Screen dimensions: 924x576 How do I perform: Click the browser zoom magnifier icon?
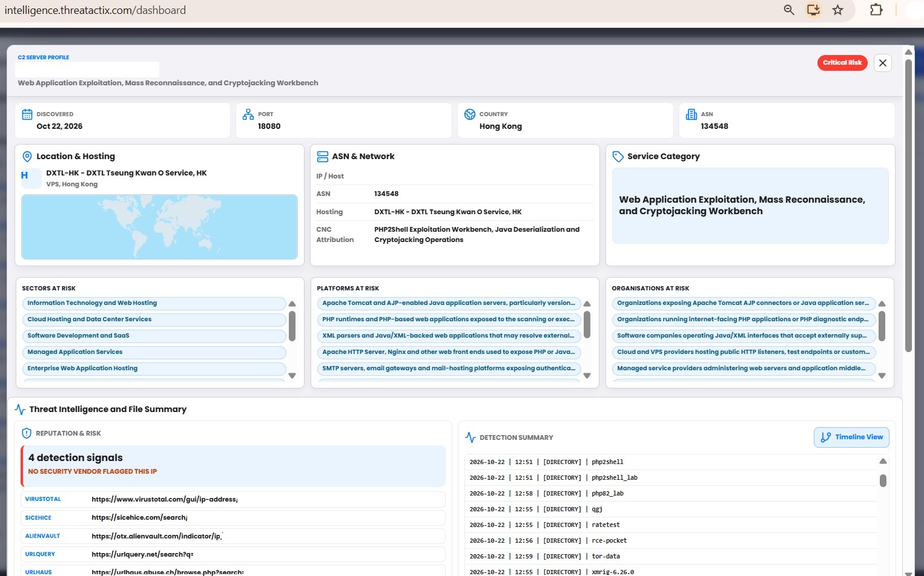click(x=788, y=10)
